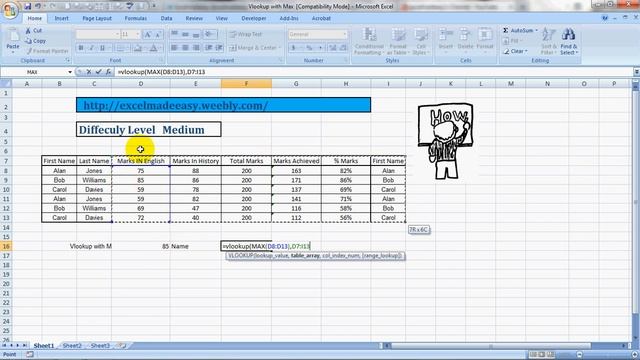Image resolution: width=640 pixels, height=360 pixels.
Task: Toggle Bold formatting
Action: tap(81, 48)
